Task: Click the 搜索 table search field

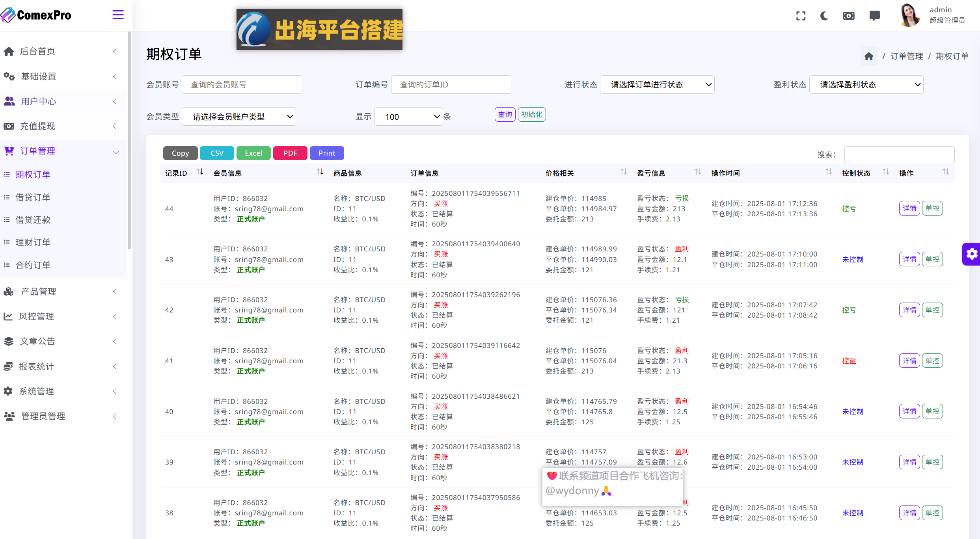Action: tap(899, 154)
